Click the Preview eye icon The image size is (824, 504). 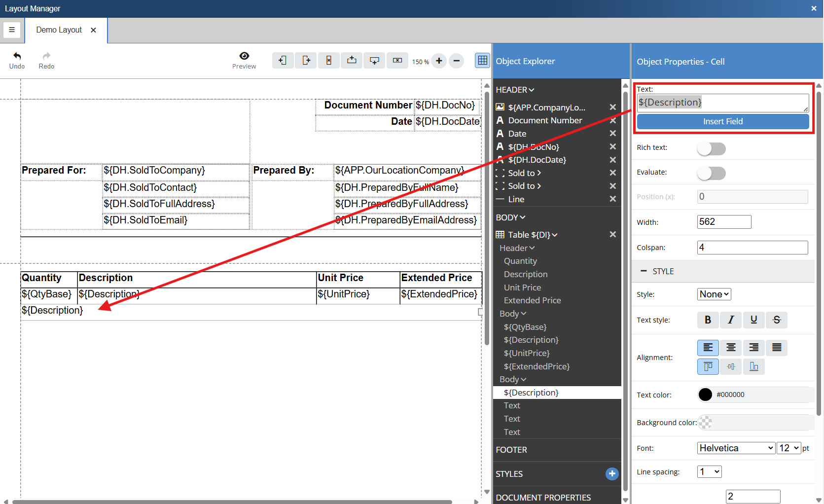click(244, 56)
